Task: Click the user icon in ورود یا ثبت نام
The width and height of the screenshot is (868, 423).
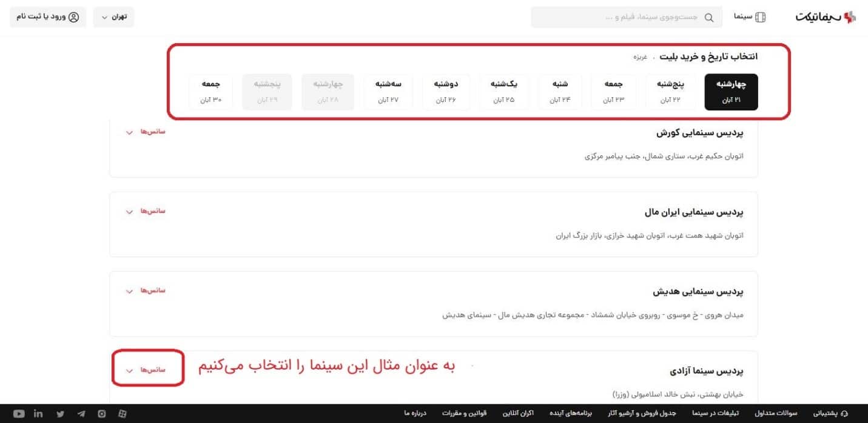Action: click(74, 17)
